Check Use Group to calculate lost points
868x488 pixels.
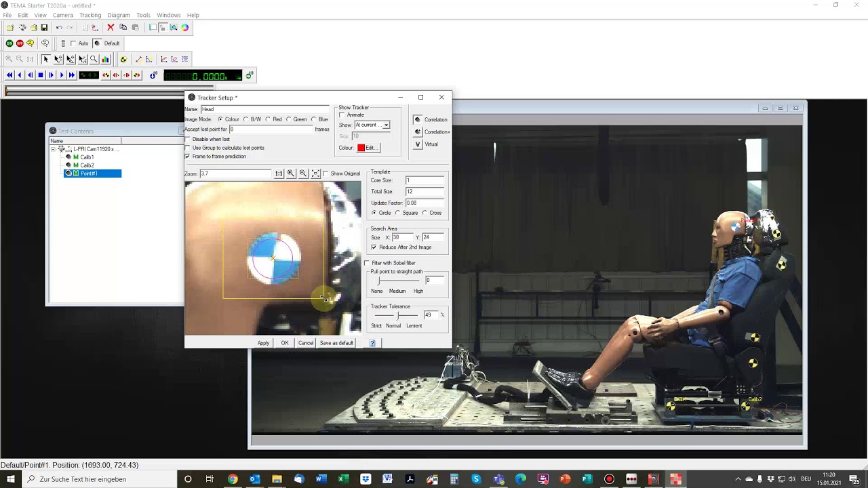point(187,148)
